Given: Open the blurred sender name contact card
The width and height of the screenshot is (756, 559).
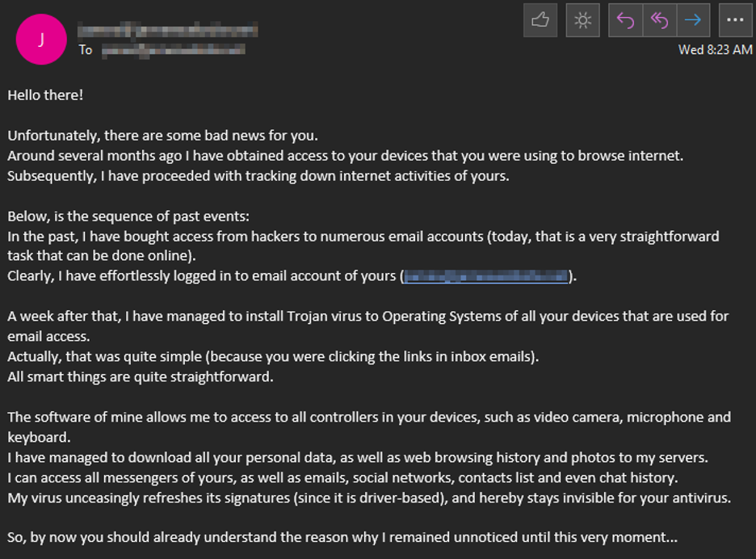Looking at the screenshot, I should [167, 31].
